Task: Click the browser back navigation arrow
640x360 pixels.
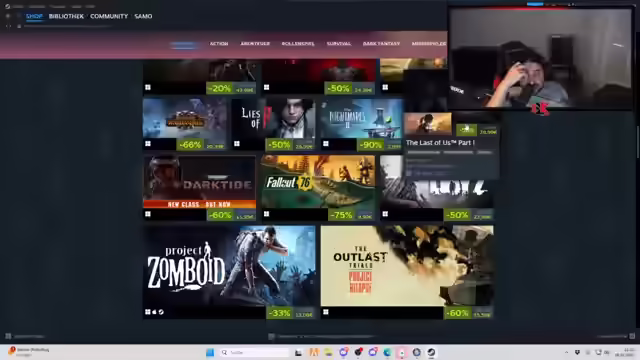Action: click(7, 26)
